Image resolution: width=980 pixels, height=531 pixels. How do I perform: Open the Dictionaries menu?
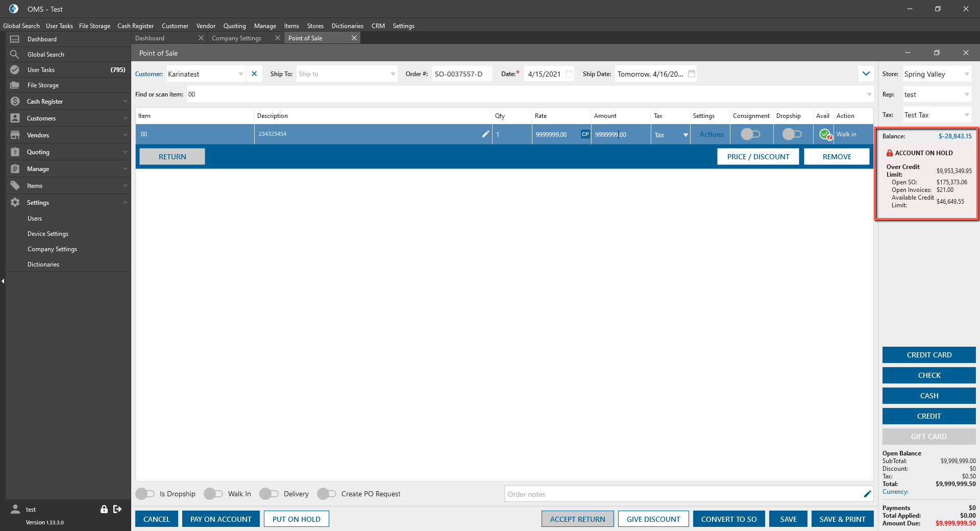(x=348, y=26)
